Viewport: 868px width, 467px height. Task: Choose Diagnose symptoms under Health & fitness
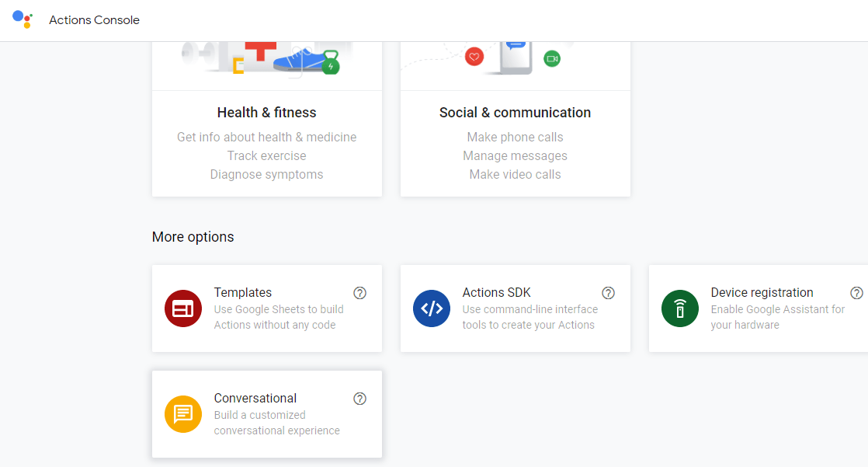click(x=266, y=174)
